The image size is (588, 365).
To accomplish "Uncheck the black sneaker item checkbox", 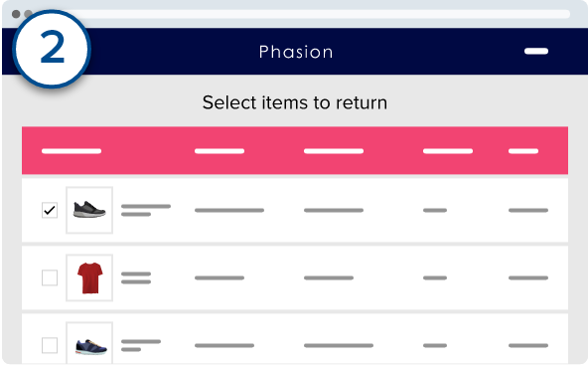I will click(x=50, y=210).
